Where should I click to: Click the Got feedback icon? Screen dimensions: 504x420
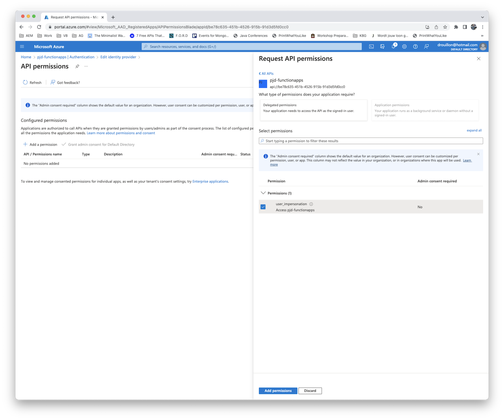[53, 82]
